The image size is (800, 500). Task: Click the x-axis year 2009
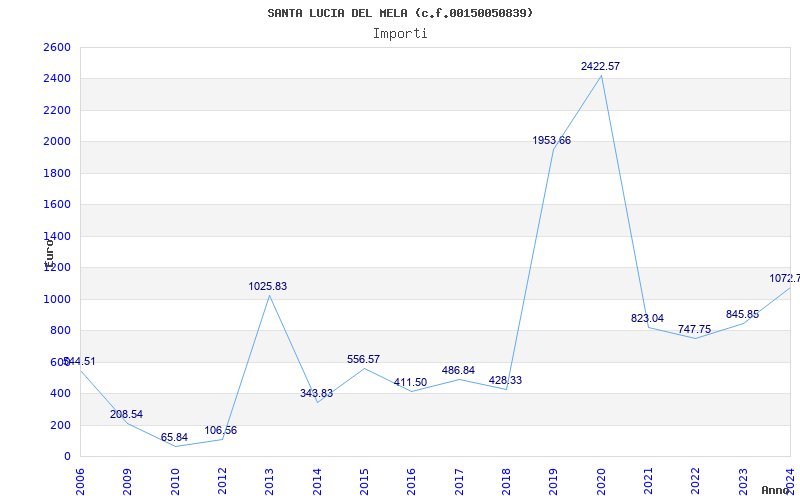(x=128, y=482)
